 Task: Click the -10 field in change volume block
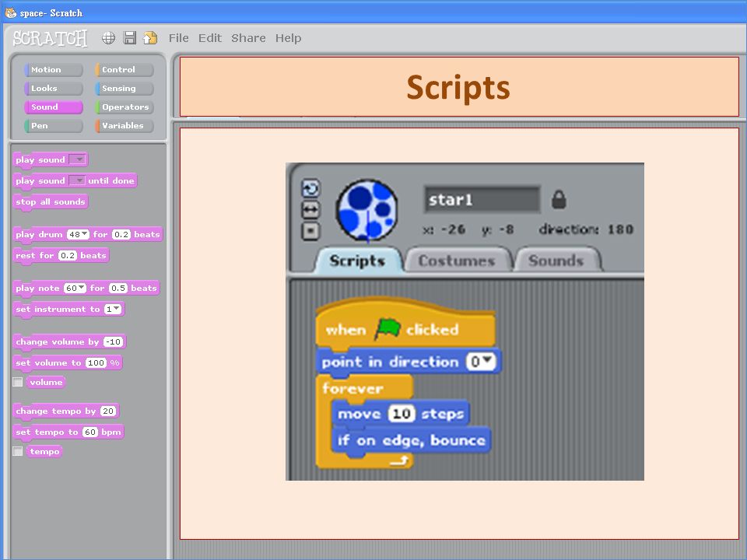coord(113,342)
